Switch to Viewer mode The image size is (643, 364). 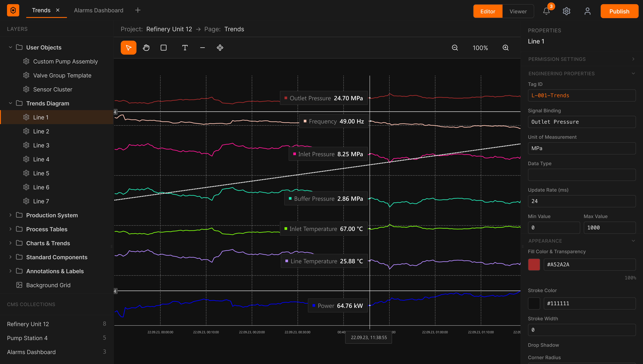click(x=518, y=11)
